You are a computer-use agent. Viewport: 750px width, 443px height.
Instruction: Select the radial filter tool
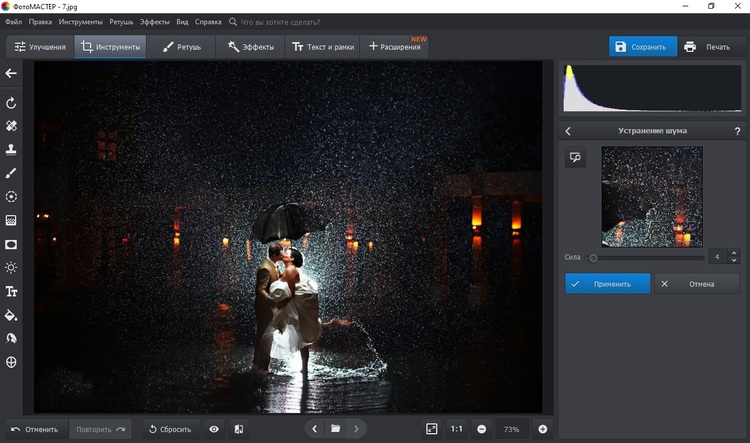(12, 197)
